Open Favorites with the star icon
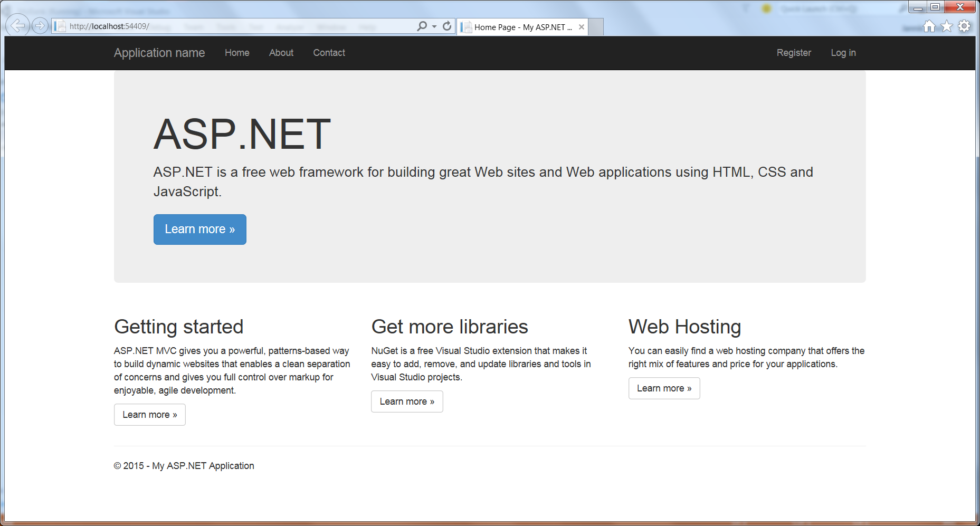The height and width of the screenshot is (526, 980). [947, 26]
